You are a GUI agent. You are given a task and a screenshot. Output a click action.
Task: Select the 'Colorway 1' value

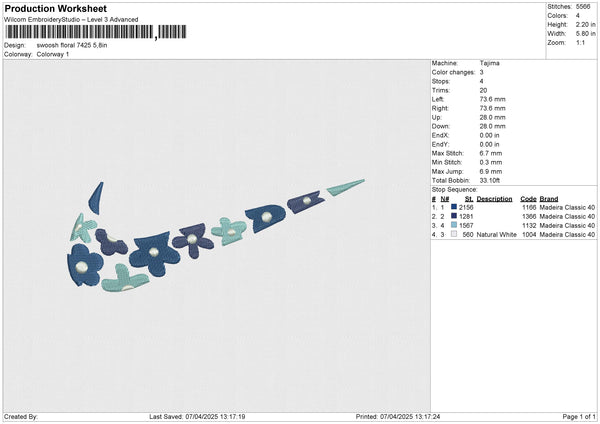(x=53, y=54)
